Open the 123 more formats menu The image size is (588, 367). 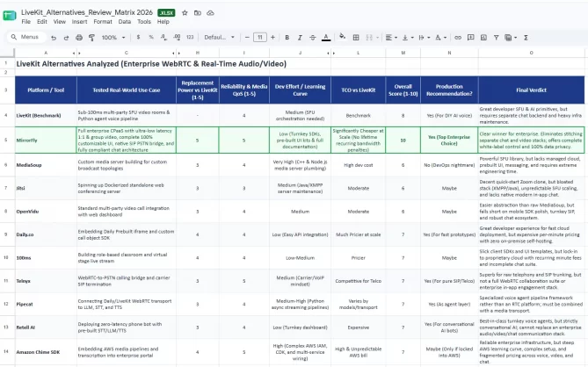190,37
